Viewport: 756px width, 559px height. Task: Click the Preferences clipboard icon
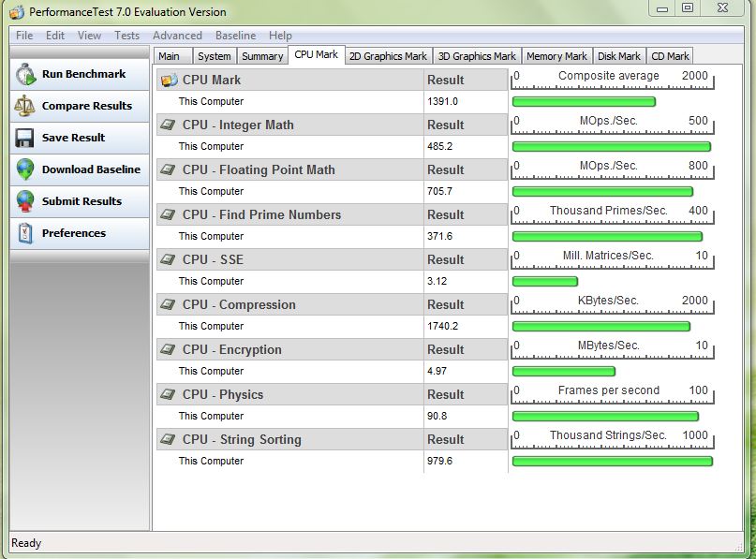pyautogui.click(x=25, y=233)
